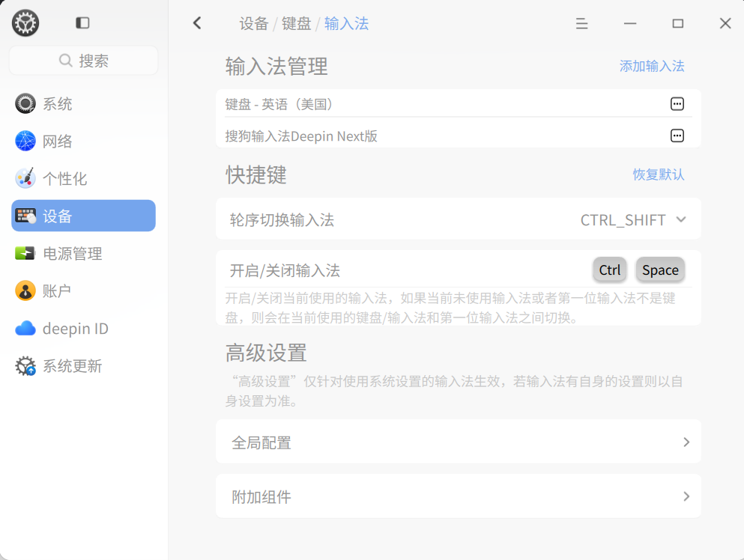Click the Devices (设备) keyboard icon
This screenshot has width=744, height=560.
coord(25,216)
